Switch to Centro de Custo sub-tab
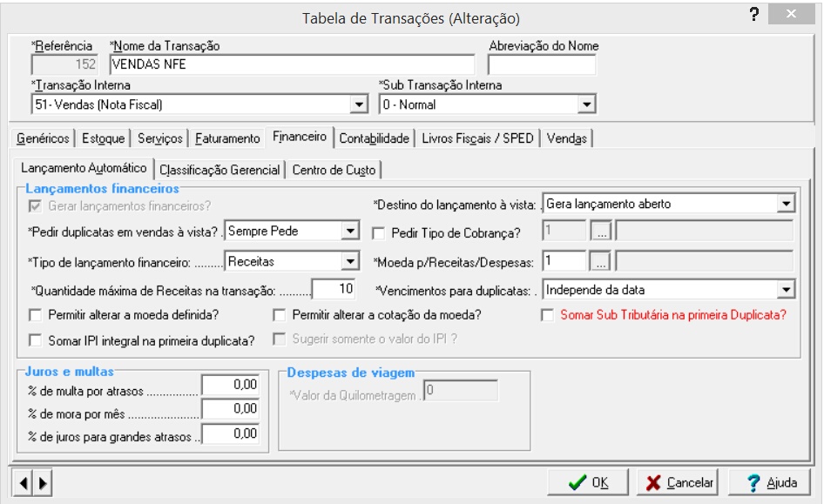Viewport: 824px width, 504px height. pyautogui.click(x=334, y=170)
